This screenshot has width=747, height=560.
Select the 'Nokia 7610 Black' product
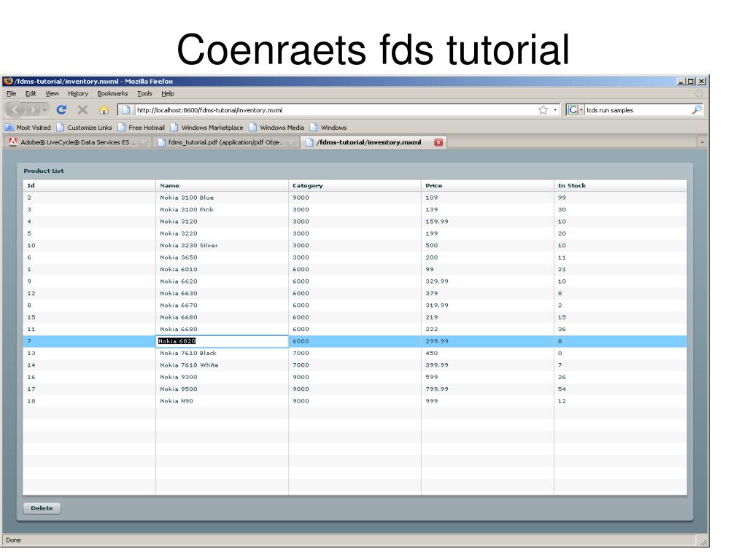pos(355,353)
